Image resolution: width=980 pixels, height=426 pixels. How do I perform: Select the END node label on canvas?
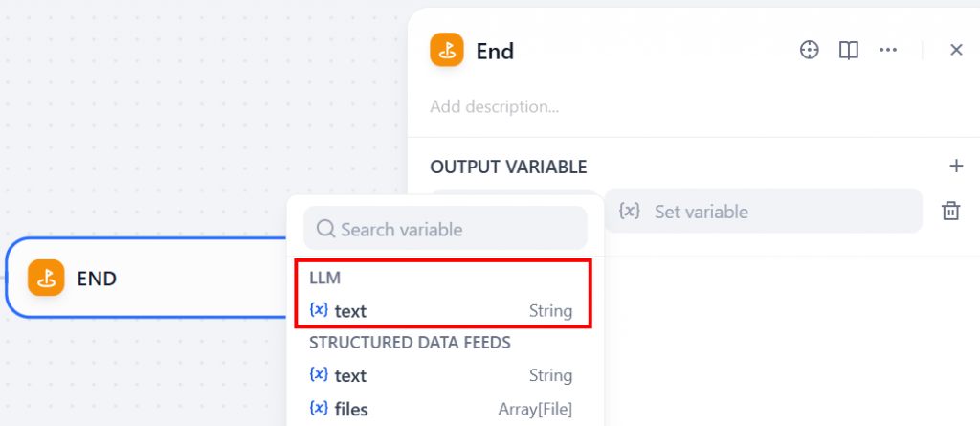[x=97, y=280]
